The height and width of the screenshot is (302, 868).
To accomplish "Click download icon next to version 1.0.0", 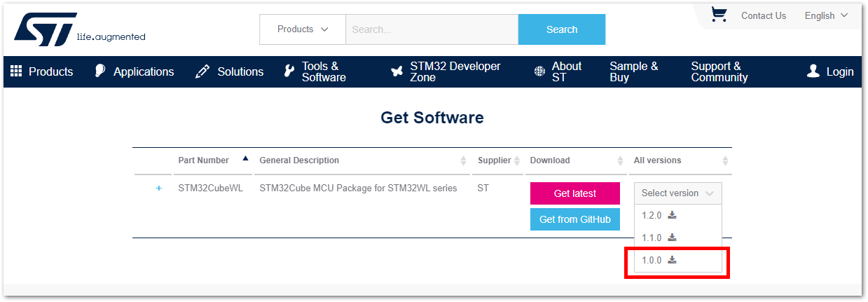I will point(672,260).
